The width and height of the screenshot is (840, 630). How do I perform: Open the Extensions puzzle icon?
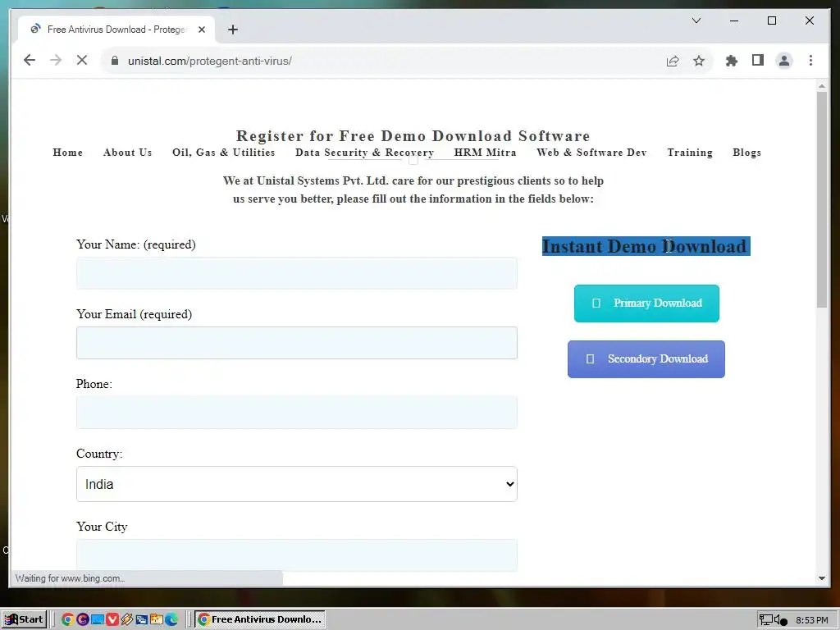pos(731,61)
